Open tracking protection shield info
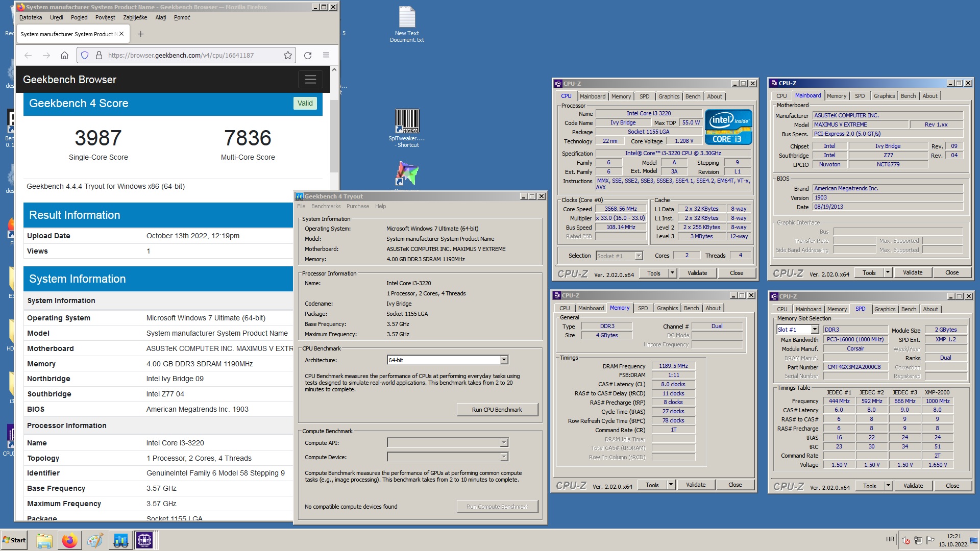The height and width of the screenshot is (551, 980). pos(85,55)
